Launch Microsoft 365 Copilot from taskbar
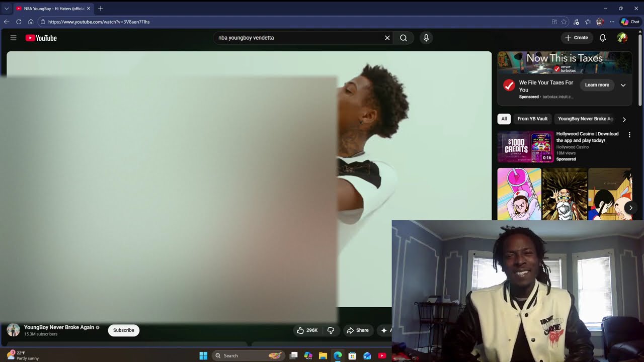 308,355
